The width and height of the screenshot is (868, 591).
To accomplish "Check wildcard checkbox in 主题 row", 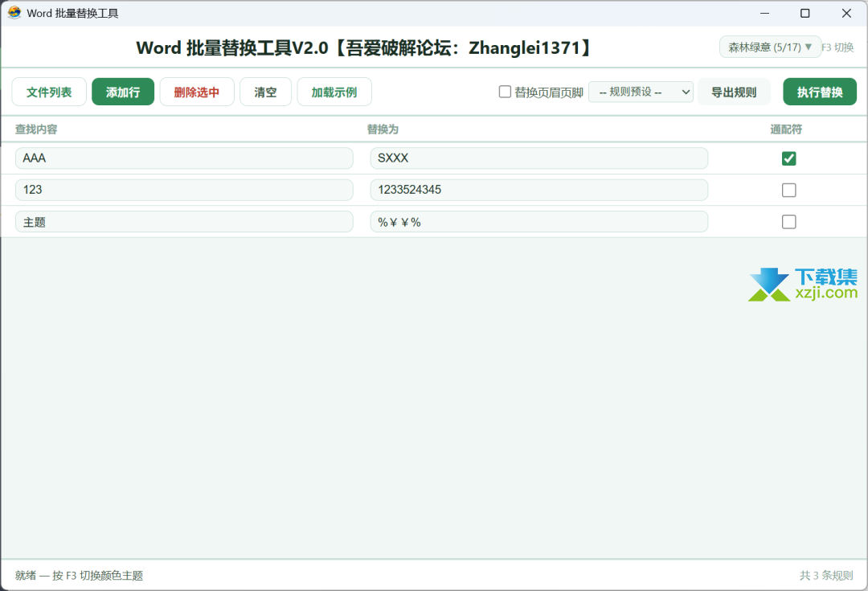I will coord(789,222).
